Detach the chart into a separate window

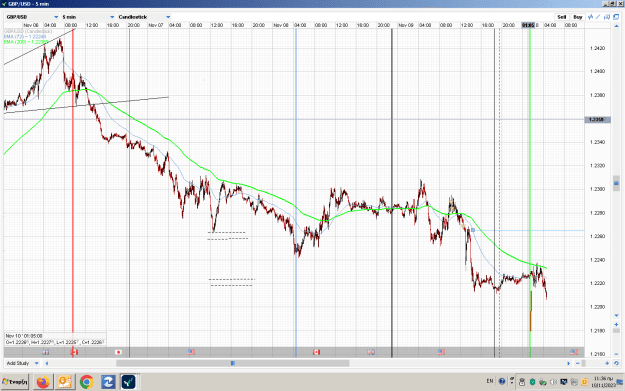616,17
